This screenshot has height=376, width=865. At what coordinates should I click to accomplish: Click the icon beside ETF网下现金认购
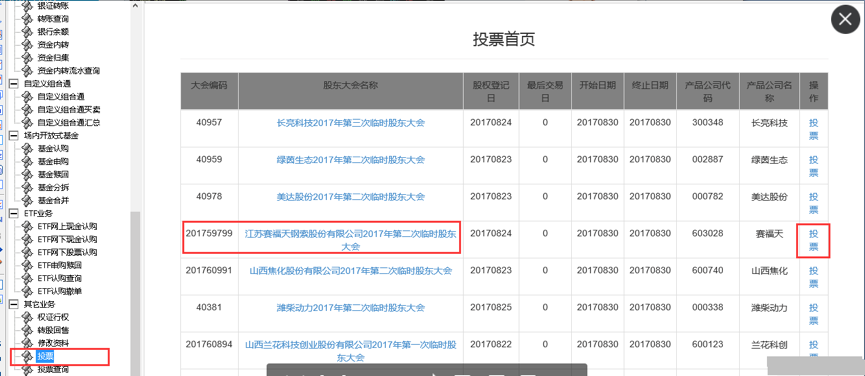(x=28, y=239)
